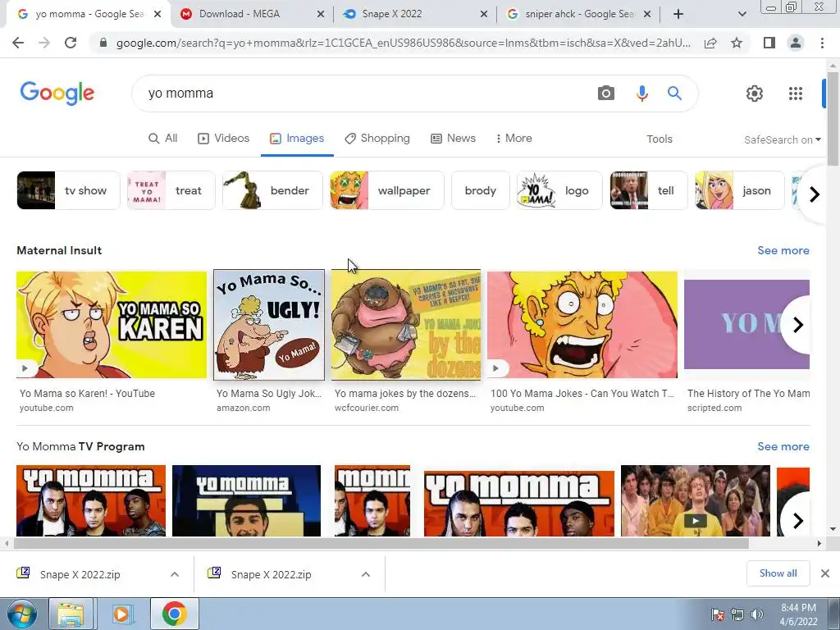Click the blue magnifier search button
This screenshot has height=630, width=840.
click(x=674, y=94)
